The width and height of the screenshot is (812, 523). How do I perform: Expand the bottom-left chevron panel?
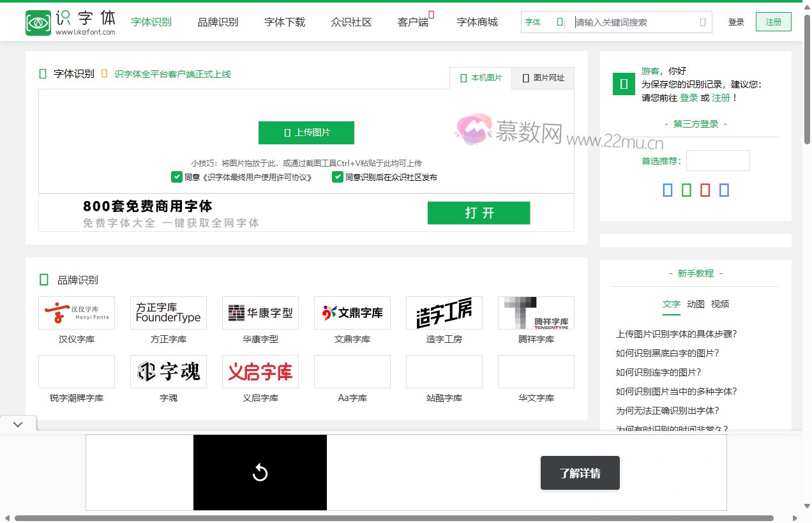(x=18, y=423)
